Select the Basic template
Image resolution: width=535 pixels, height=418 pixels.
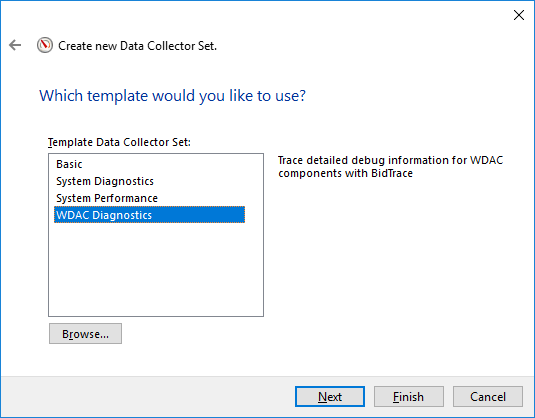pyautogui.click(x=149, y=164)
